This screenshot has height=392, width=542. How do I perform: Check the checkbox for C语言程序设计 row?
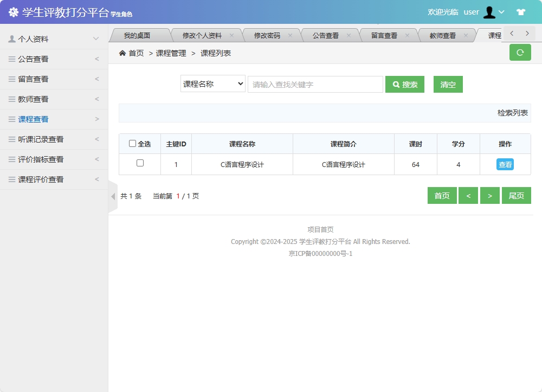[139, 164]
